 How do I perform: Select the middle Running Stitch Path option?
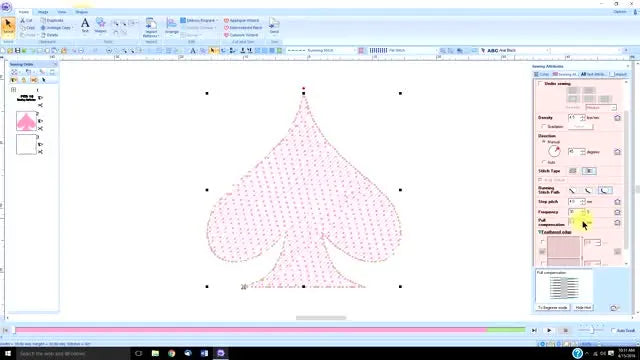pyautogui.click(x=588, y=191)
